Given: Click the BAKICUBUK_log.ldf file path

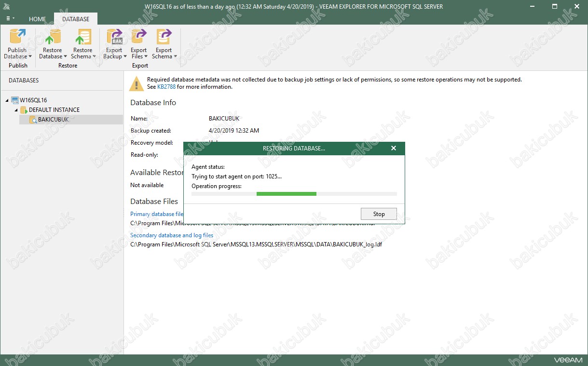Looking at the screenshot, I should tap(256, 244).
